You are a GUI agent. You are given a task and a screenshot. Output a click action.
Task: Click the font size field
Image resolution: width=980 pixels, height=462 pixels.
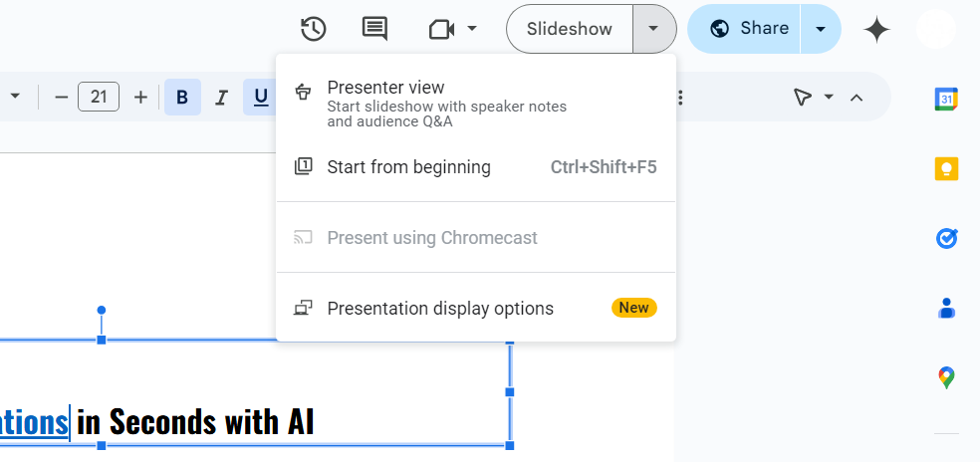tap(99, 97)
